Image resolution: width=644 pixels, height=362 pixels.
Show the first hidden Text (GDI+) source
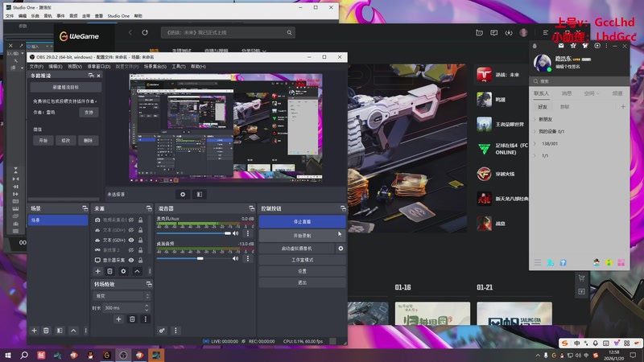(x=131, y=230)
